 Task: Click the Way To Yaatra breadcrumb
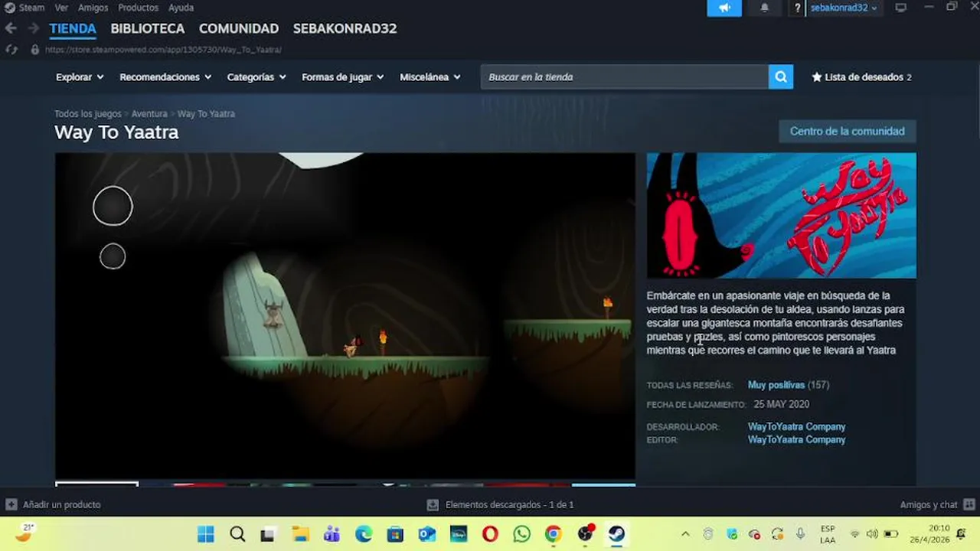coord(206,113)
